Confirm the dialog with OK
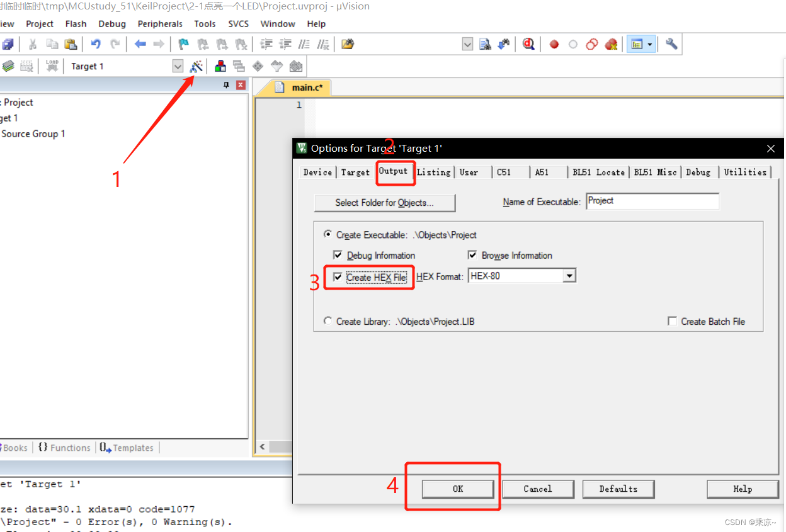Viewport: 786px width, 532px height. 458,489
